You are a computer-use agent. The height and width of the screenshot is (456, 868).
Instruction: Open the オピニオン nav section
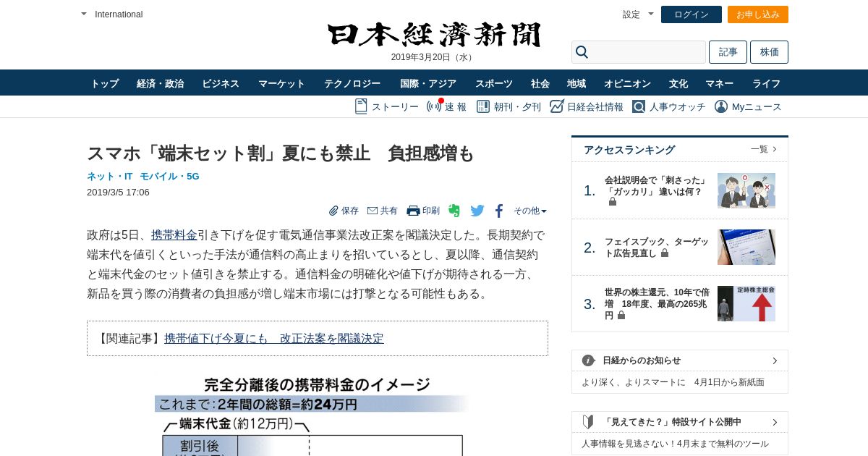coord(628,83)
